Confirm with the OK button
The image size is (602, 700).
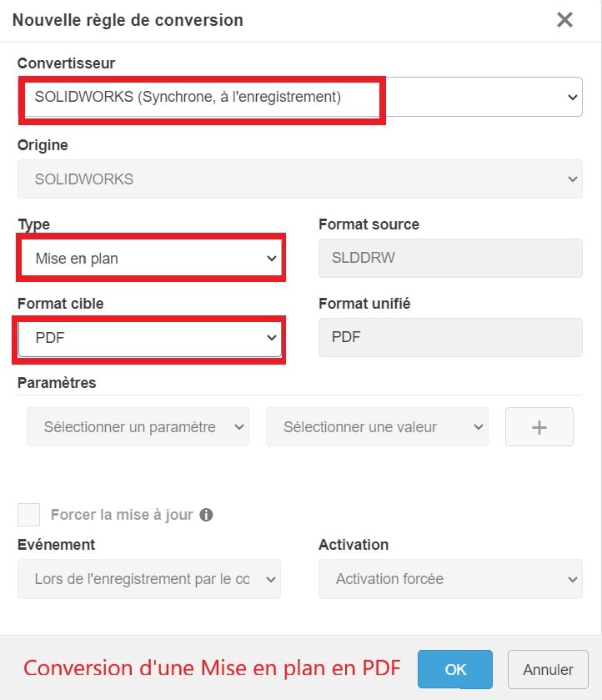(x=455, y=669)
